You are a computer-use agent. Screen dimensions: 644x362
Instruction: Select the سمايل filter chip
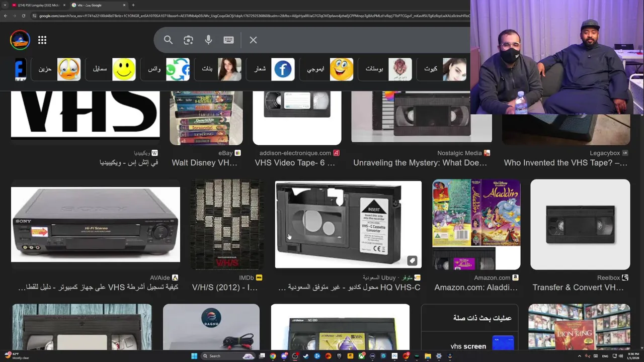(x=110, y=69)
